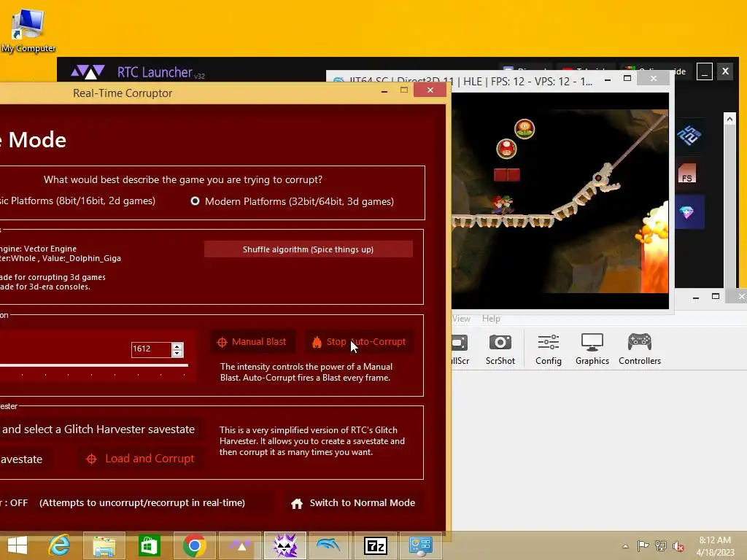
Task: Click the PCSX2 icon in RTC Launcher
Action: pos(689,136)
